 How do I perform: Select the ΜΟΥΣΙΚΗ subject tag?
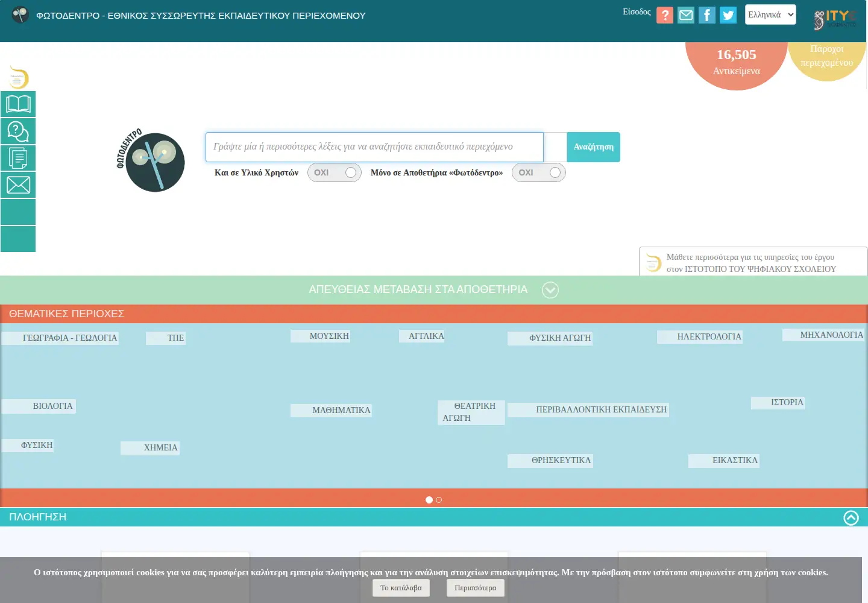click(x=320, y=336)
